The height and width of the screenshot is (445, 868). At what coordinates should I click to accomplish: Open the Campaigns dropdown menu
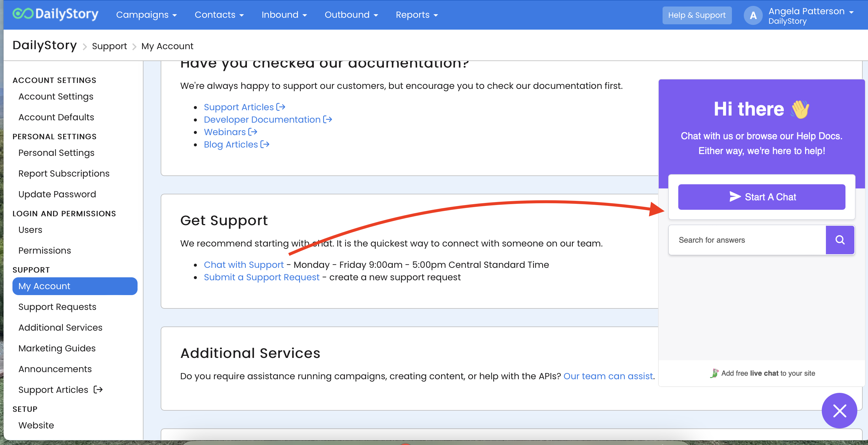[x=146, y=15]
